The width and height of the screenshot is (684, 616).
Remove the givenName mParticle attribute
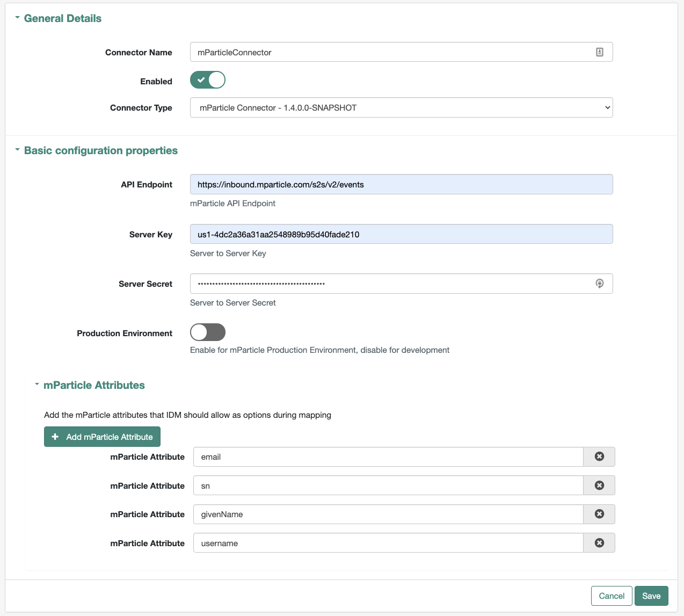[599, 514]
